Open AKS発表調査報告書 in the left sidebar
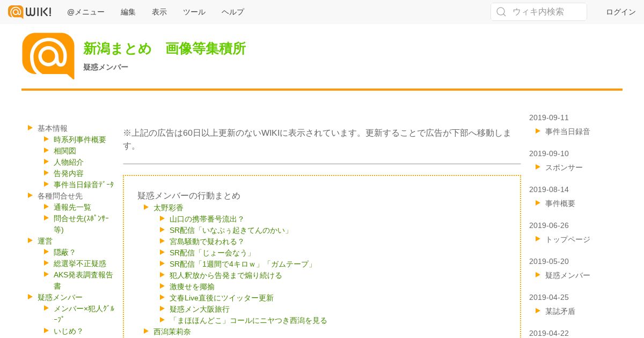Viewport: 644px width, 338px height. click(x=83, y=280)
